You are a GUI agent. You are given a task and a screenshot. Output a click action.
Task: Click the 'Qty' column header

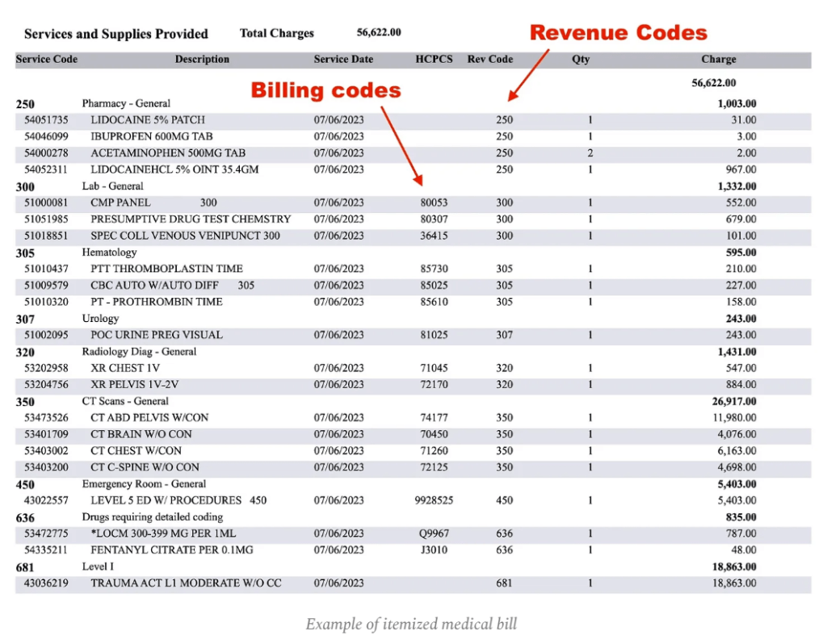[x=581, y=59]
